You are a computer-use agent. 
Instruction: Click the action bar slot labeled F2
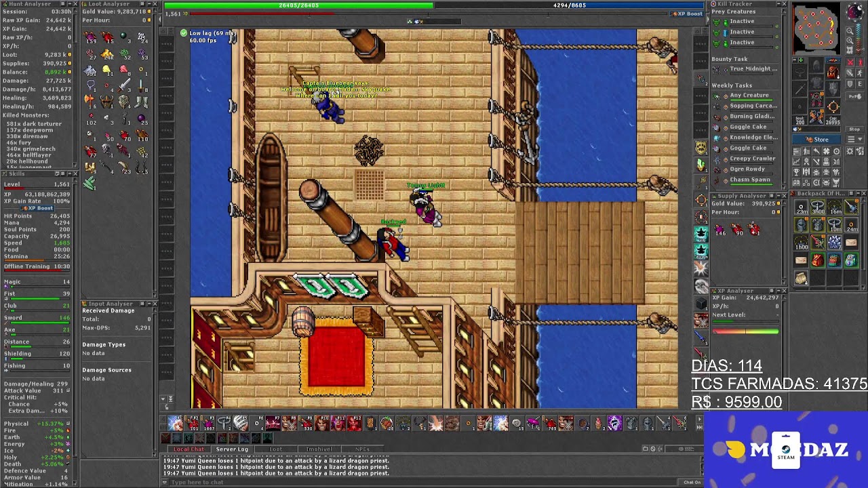[193, 424]
